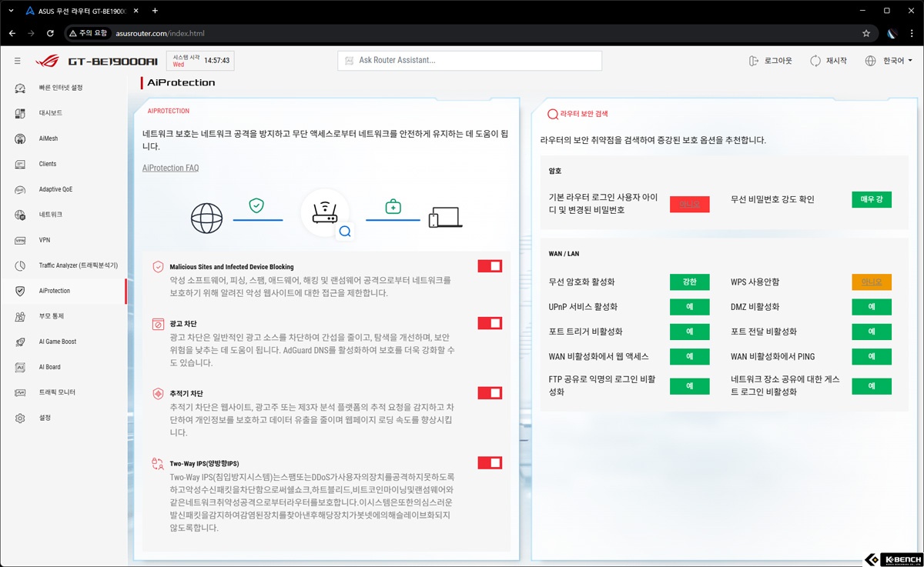Click the router restart icon
Viewport: 924px width, 567px height.
[815, 61]
